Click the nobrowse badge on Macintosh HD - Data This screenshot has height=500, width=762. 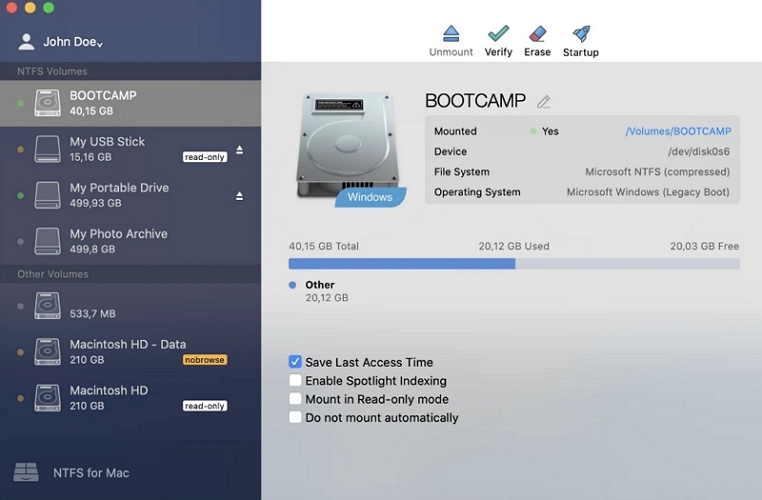(205, 360)
